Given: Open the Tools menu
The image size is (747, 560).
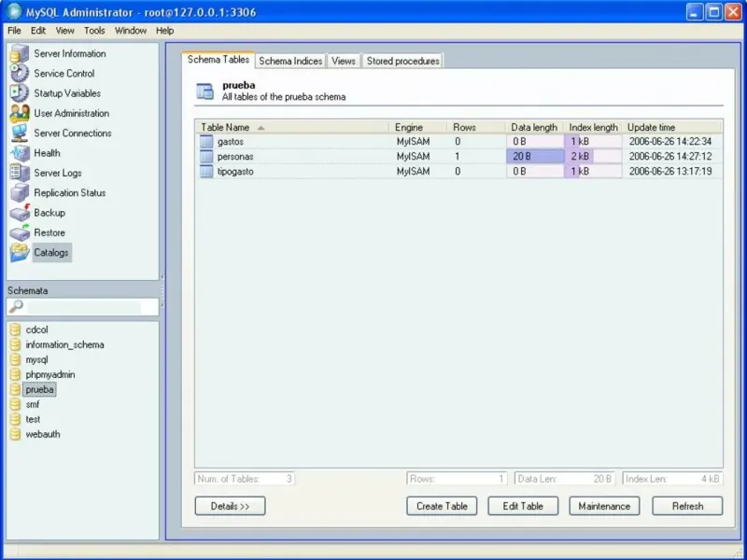Looking at the screenshot, I should [x=94, y=31].
